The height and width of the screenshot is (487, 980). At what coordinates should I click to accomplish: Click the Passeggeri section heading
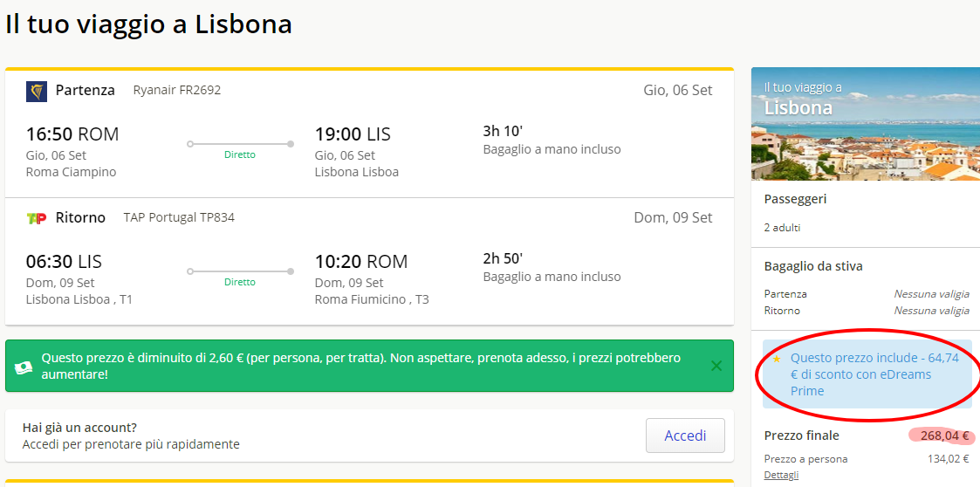795,199
